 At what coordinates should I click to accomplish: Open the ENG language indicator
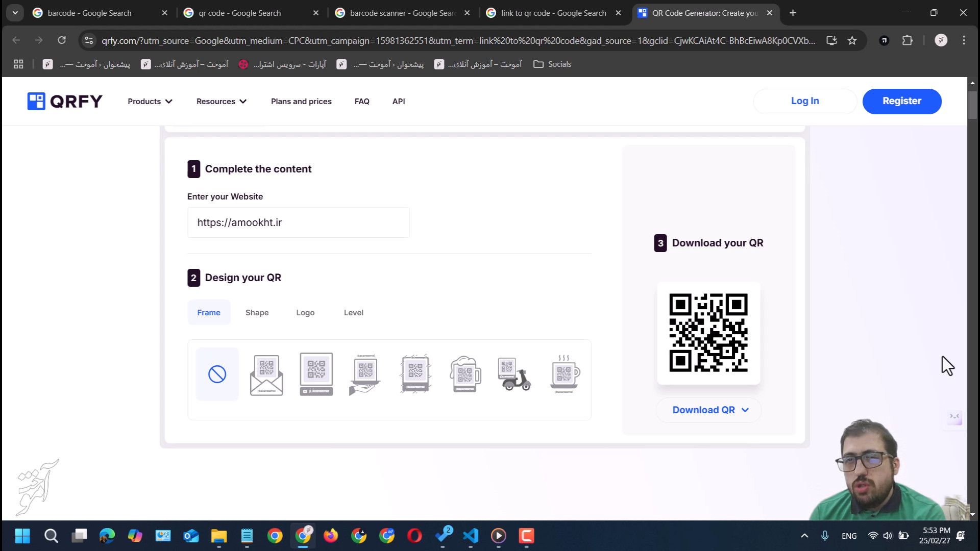[849, 536]
